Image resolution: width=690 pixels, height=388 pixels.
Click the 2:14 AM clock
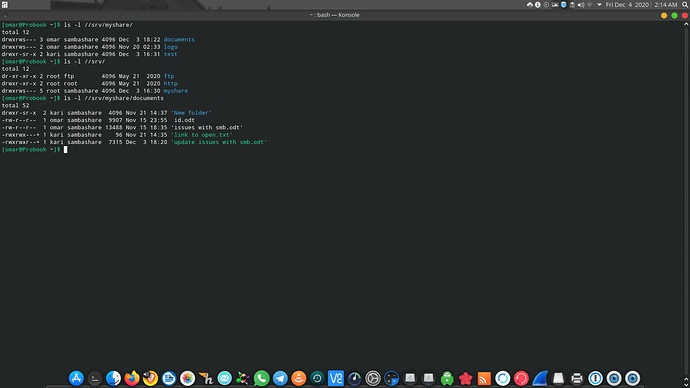coord(665,5)
